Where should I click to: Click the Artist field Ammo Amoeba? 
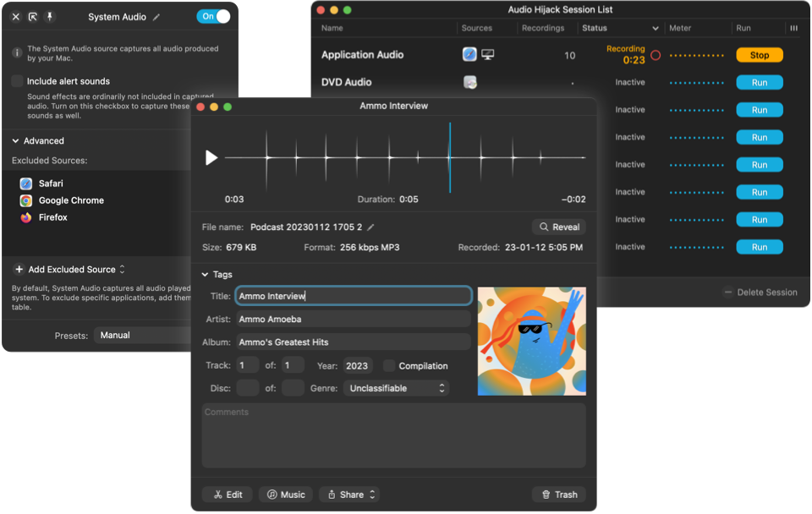click(354, 320)
